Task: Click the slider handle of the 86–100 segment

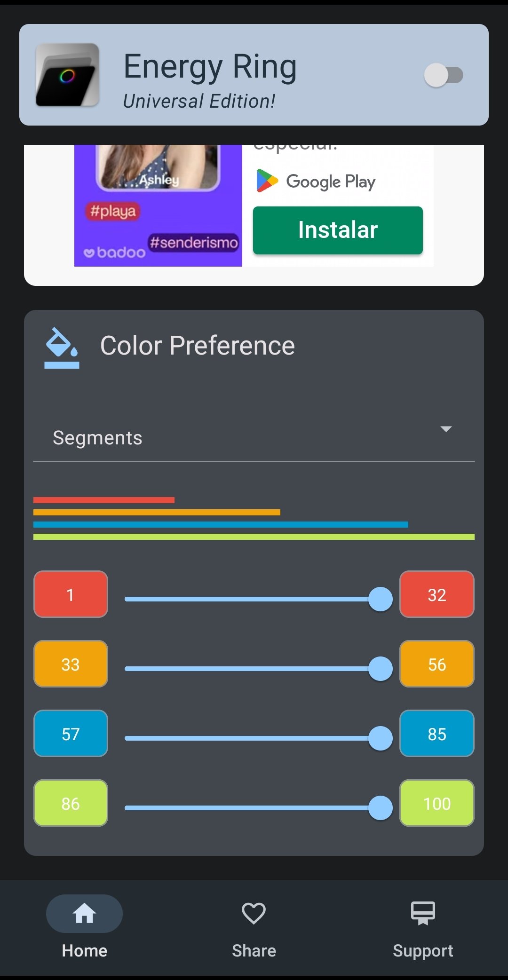Action: 381,808
